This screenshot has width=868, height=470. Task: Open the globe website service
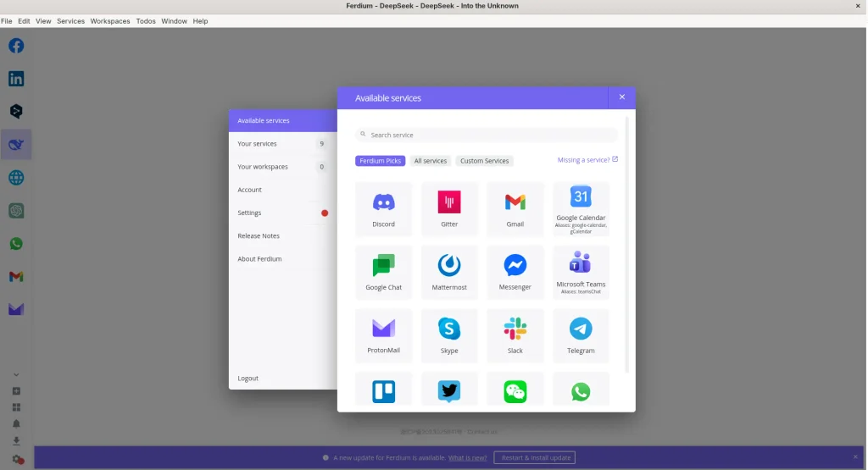click(x=16, y=178)
